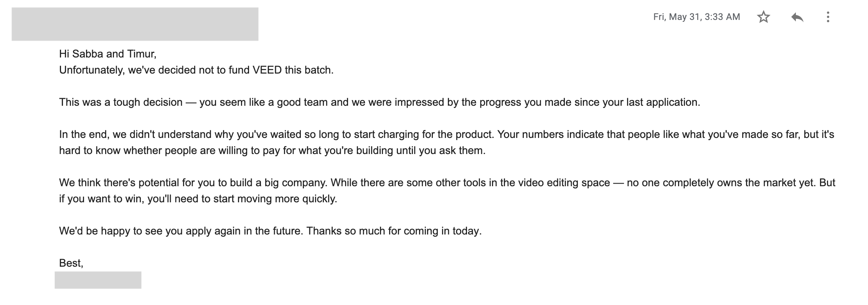Click the line inviting them to apply again
Viewport: 868px width, 305px height.
coord(271,230)
